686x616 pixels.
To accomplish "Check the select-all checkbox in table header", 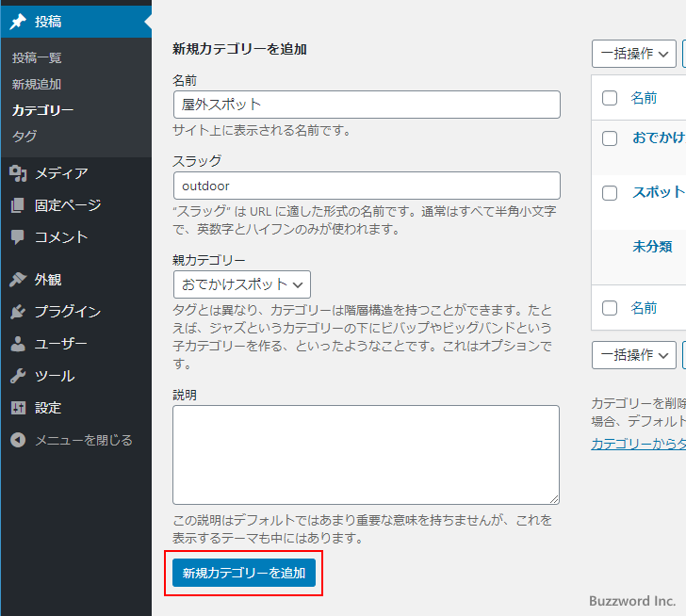I will (x=610, y=98).
